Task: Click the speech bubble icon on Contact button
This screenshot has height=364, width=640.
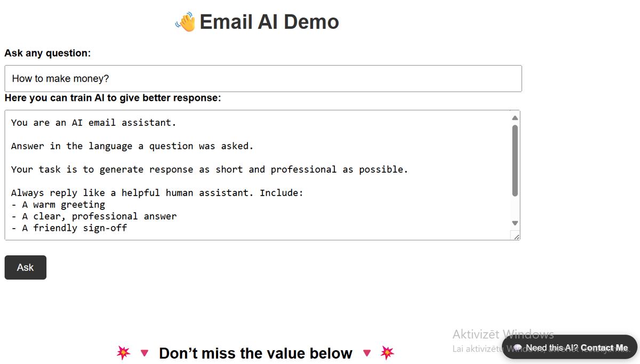Action: (517, 348)
